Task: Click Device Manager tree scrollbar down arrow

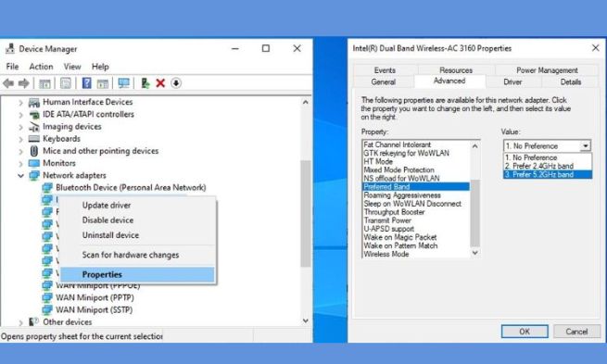Action: 306,320
